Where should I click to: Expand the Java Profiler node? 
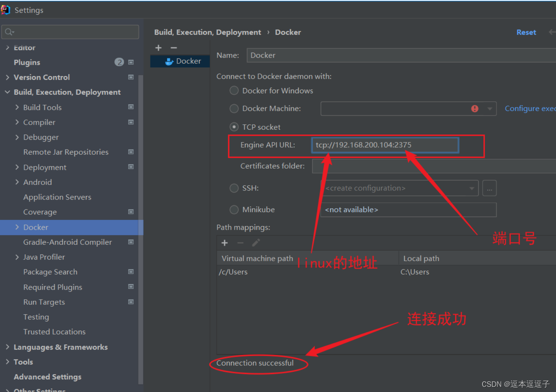17,257
